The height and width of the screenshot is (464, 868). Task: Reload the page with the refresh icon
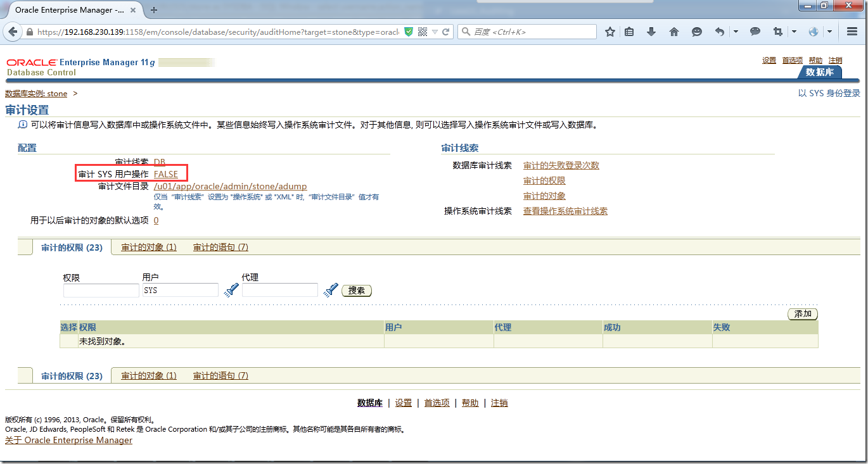[446, 32]
